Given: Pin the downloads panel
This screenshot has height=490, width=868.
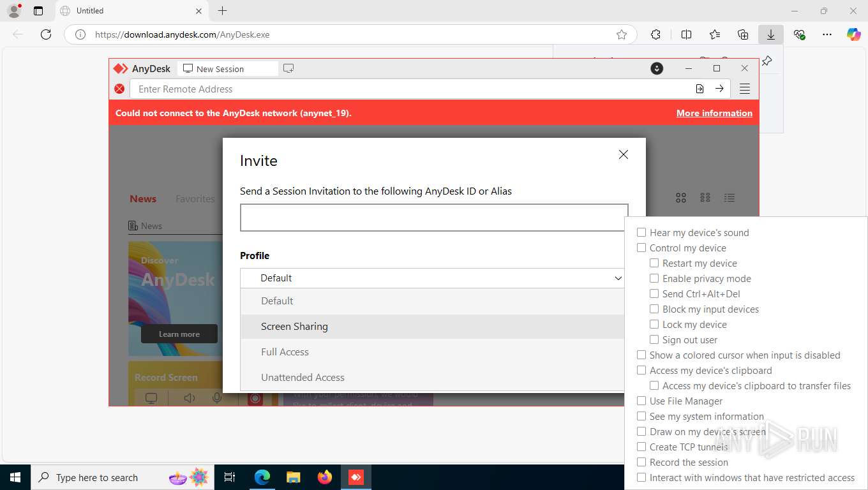Looking at the screenshot, I should (767, 61).
